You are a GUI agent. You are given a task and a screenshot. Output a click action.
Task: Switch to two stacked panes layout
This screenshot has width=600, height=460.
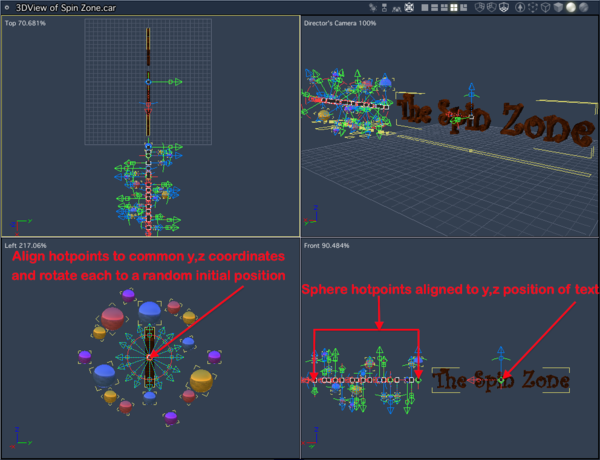[x=434, y=8]
